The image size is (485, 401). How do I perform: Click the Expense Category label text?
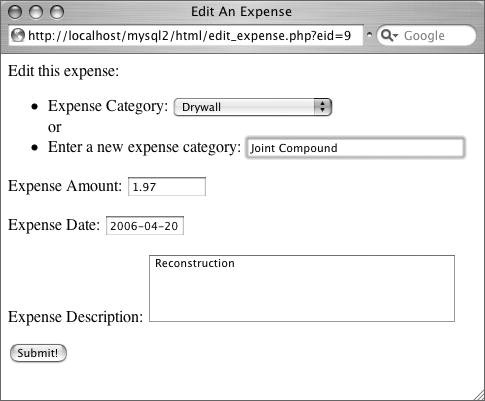pos(108,106)
